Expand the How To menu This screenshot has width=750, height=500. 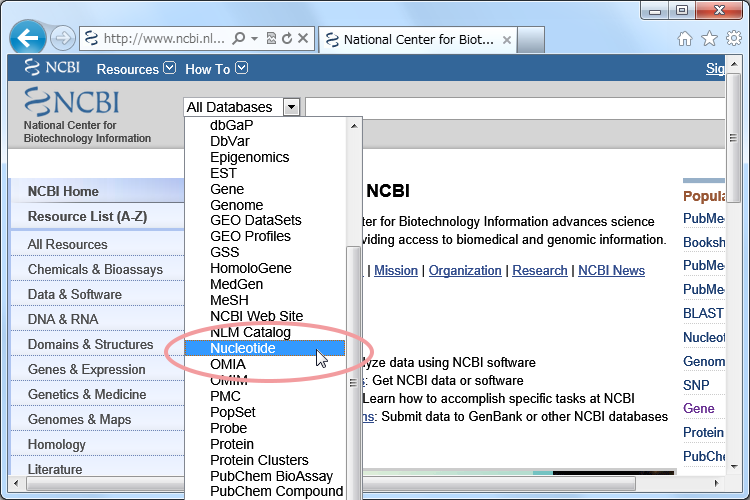click(216, 69)
